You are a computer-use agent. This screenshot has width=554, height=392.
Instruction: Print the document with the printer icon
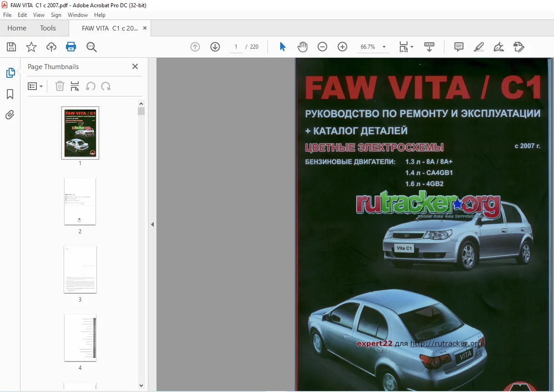click(71, 47)
